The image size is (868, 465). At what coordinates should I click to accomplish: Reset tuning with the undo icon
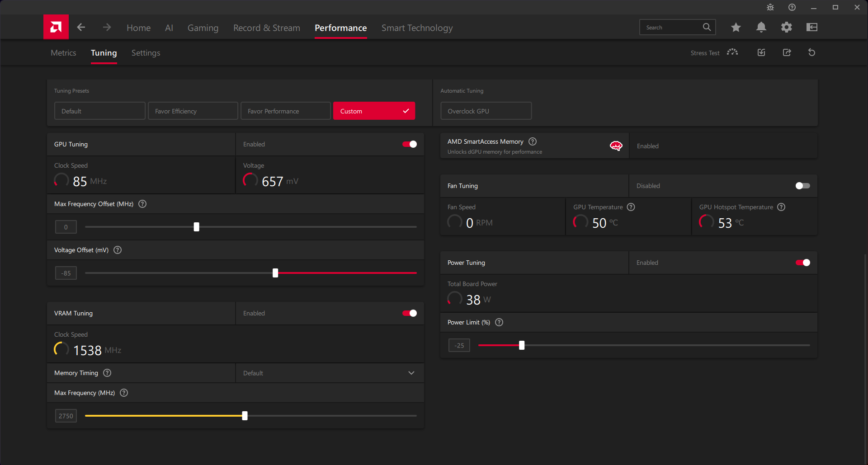tap(812, 52)
